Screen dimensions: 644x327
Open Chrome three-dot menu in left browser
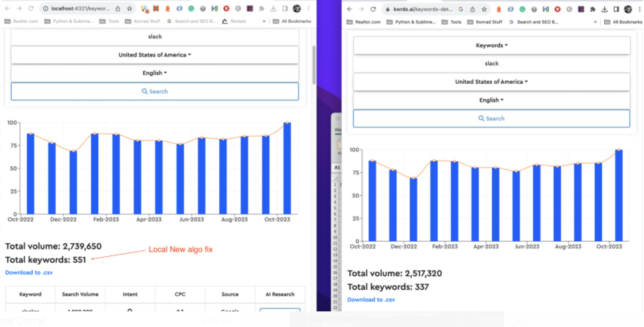[308, 9]
